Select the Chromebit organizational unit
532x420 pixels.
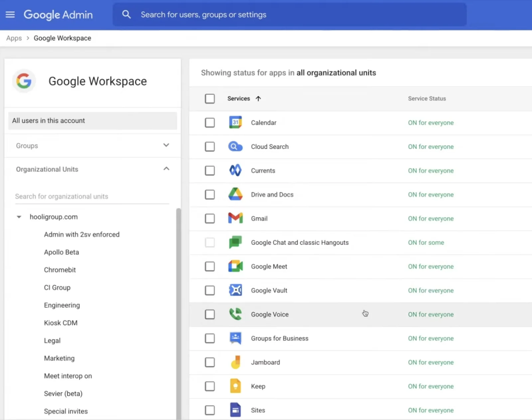[60, 270]
